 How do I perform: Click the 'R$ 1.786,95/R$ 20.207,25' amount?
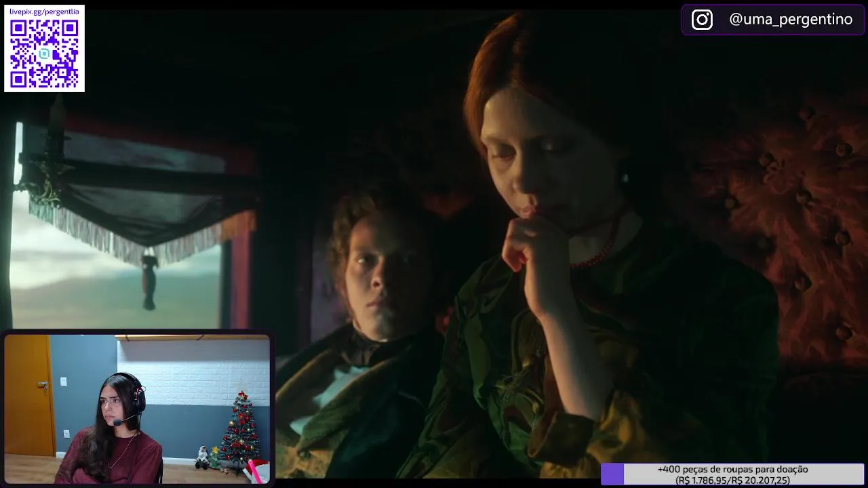pyautogui.click(x=732, y=480)
